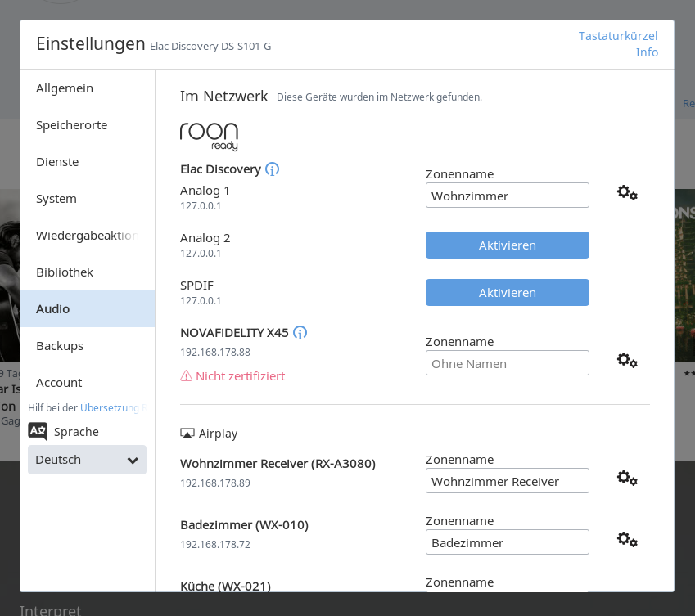Open the Deutsch language dropdown
Image resolution: width=695 pixels, height=616 pixels.
click(87, 460)
